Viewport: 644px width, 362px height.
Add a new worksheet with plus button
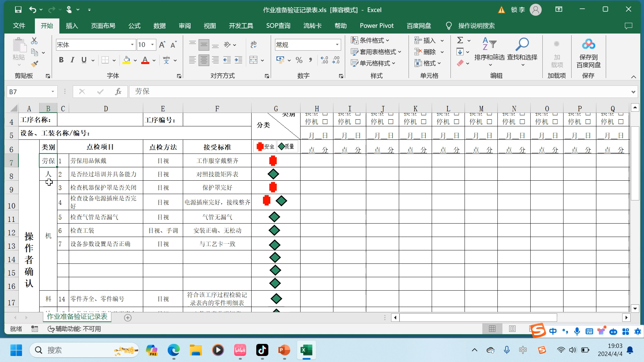[127, 317]
